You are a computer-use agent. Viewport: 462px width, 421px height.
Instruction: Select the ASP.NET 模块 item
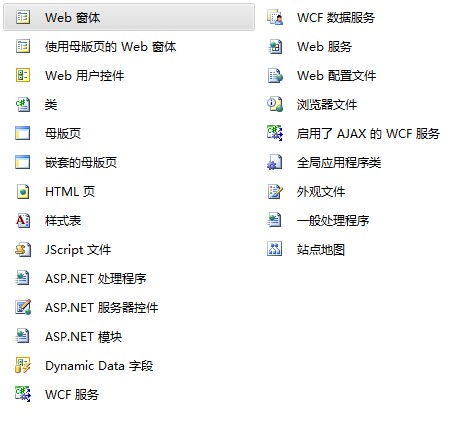click(84, 337)
